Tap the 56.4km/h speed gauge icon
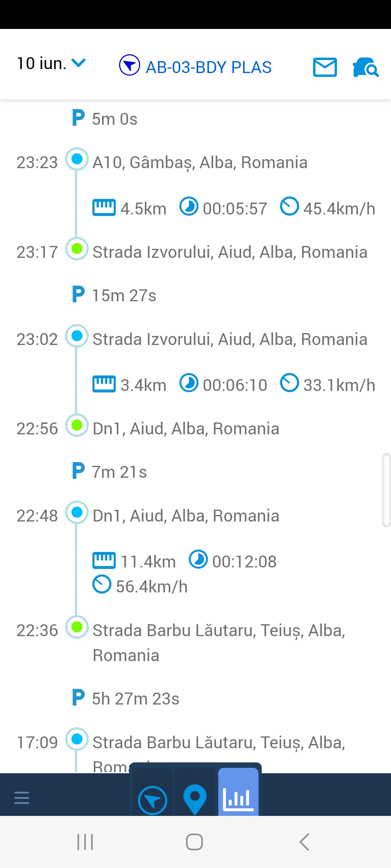Screen dimensions: 391x868 coord(102,584)
